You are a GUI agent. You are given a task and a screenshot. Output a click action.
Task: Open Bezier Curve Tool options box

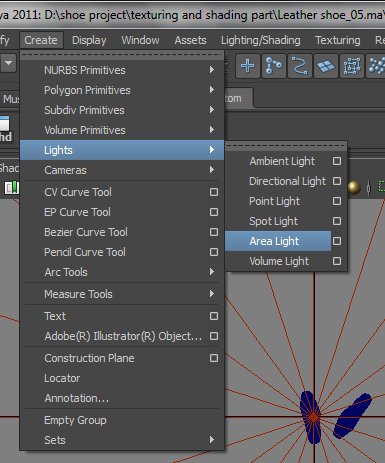point(214,232)
